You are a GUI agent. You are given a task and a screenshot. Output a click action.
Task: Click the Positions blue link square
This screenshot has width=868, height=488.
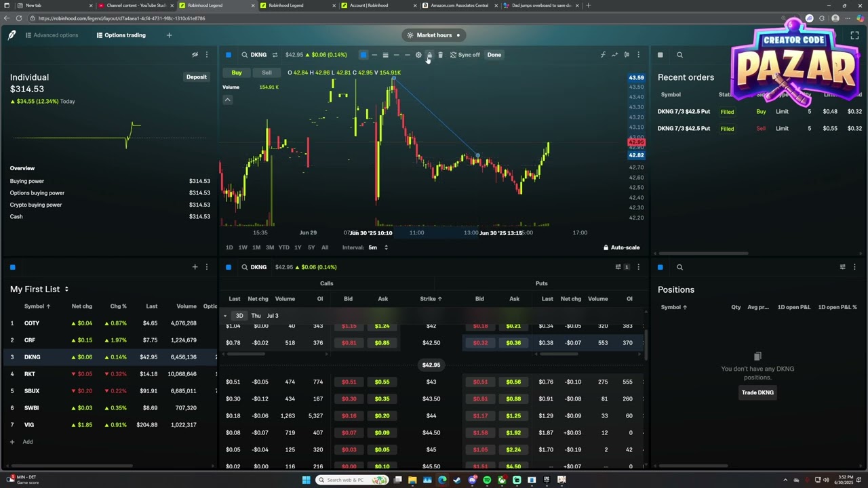660,267
